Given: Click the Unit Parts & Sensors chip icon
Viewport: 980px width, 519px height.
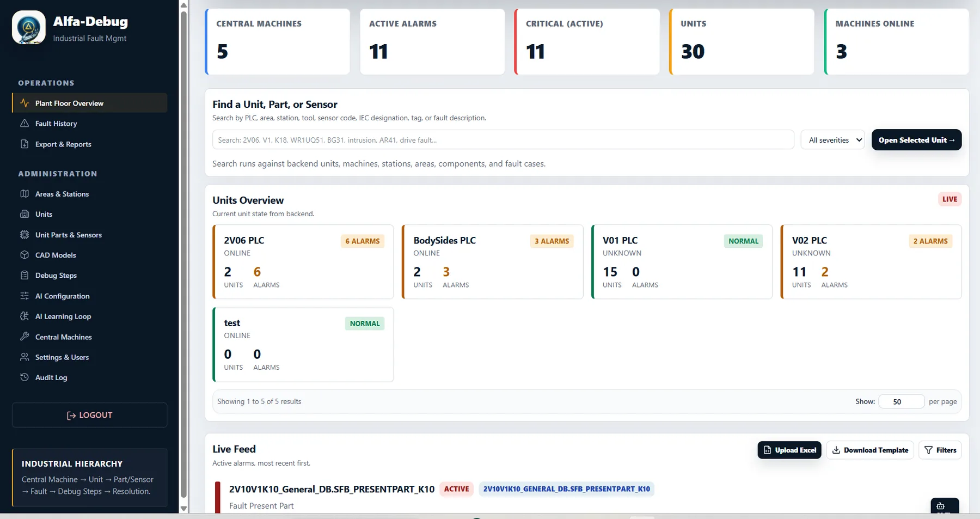Looking at the screenshot, I should [24, 235].
